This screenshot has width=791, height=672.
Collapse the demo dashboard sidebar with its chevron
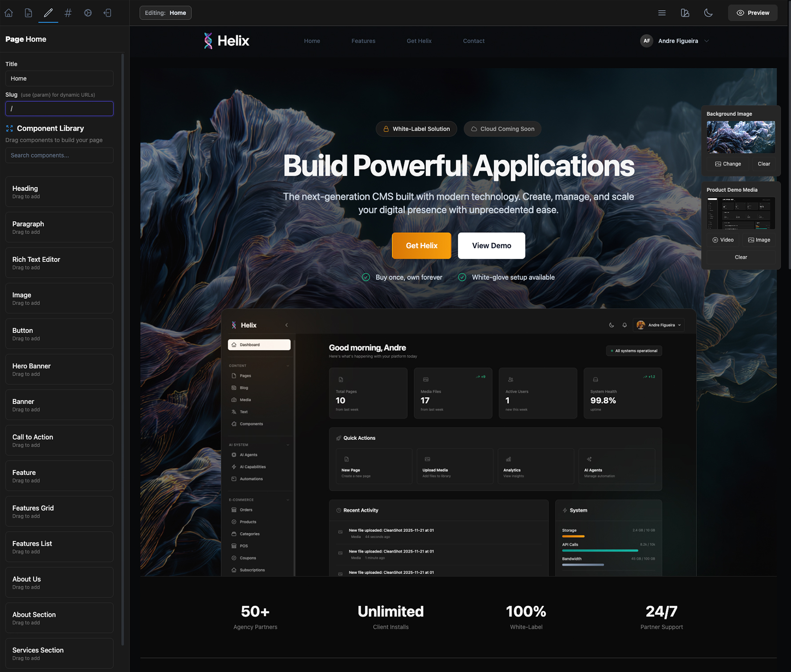[x=286, y=325]
